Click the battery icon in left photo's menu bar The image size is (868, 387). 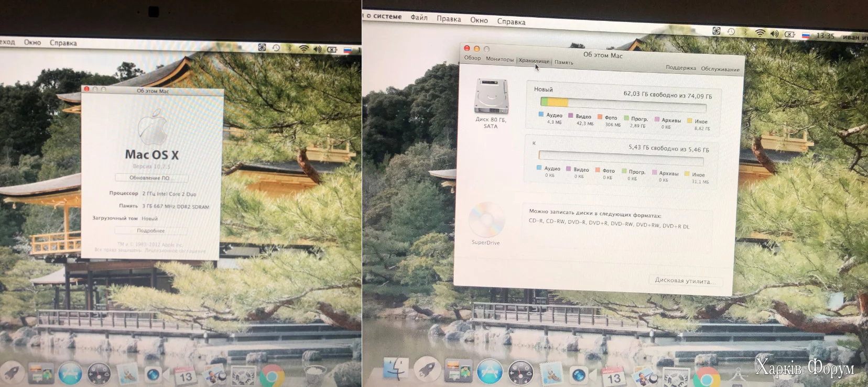coord(332,50)
